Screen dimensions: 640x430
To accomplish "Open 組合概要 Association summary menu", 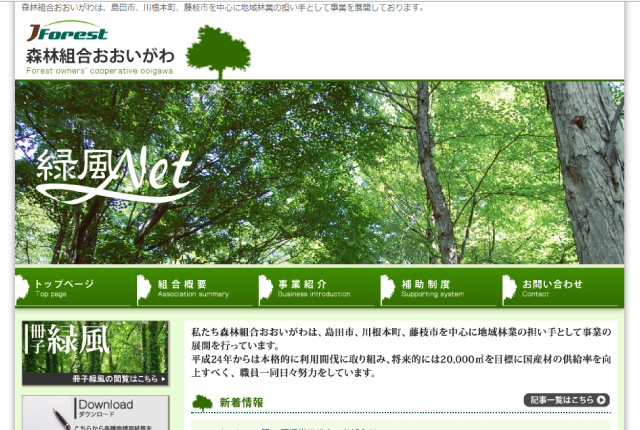I will click(x=195, y=288).
